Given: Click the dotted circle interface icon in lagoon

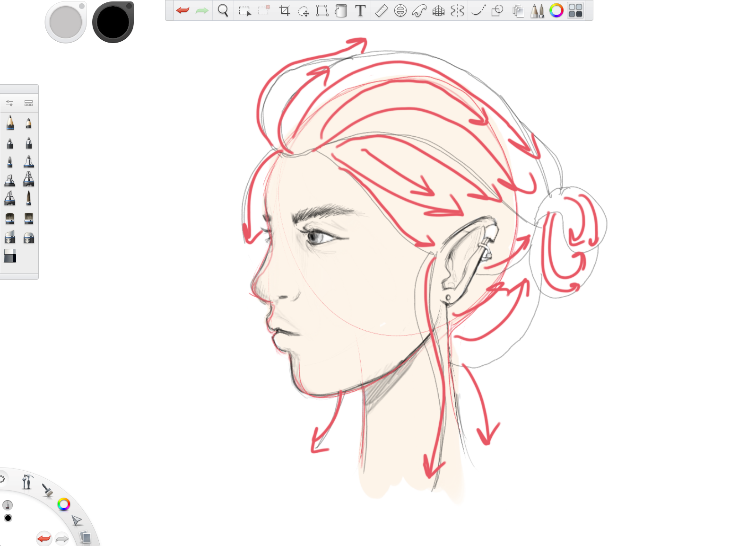Looking at the screenshot, I should point(2,479).
